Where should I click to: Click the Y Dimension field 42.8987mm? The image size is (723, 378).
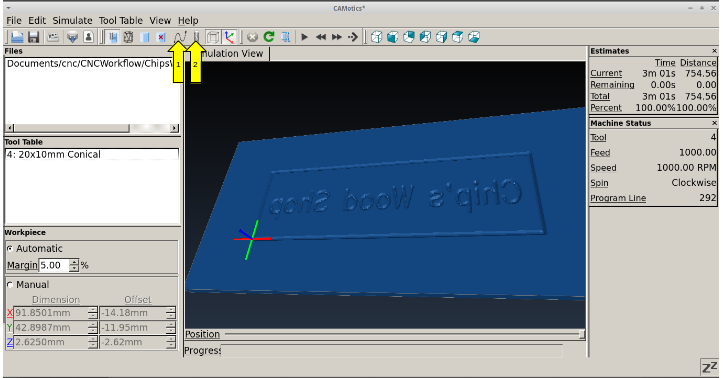[51, 328]
